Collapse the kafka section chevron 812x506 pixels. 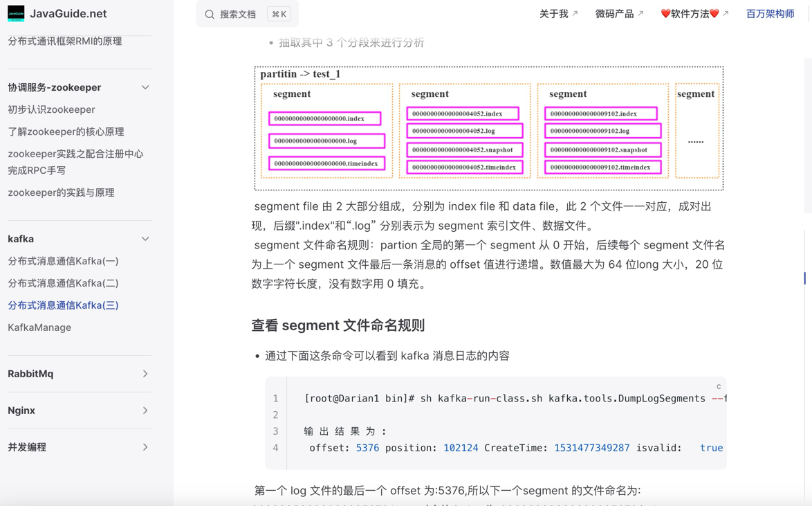pos(145,239)
